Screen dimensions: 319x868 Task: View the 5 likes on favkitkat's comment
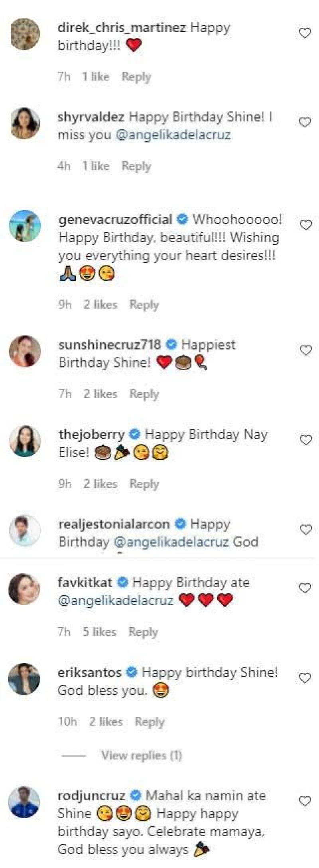click(x=99, y=632)
